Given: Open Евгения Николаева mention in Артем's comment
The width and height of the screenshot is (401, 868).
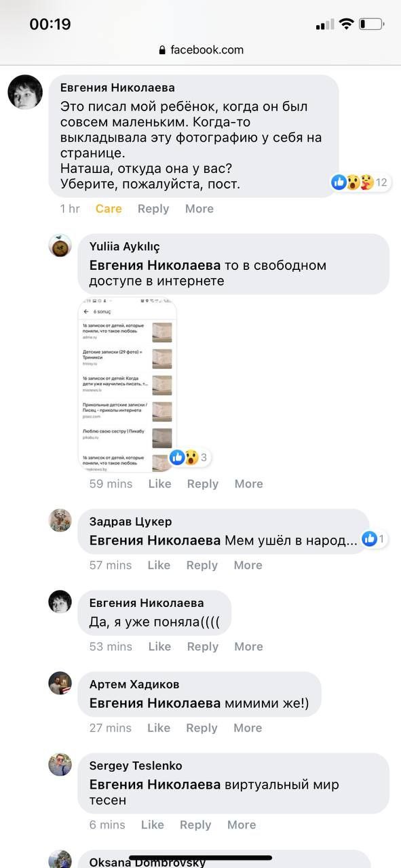Looking at the screenshot, I should click(155, 703).
